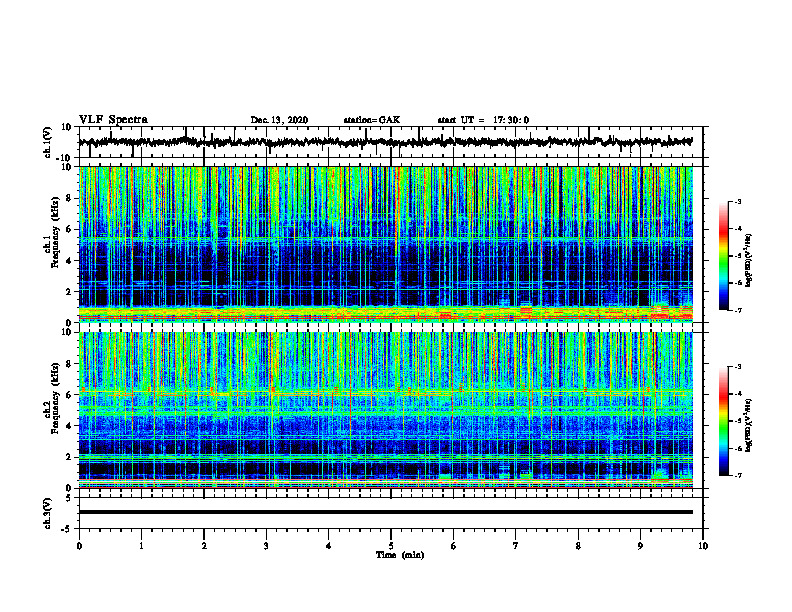792x612 pixels.
Task: Click the "VLF Spectra" plot title
Action: (113, 120)
